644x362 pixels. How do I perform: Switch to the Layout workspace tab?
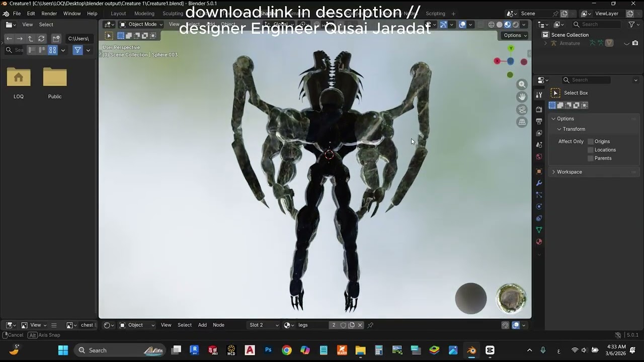tap(118, 14)
